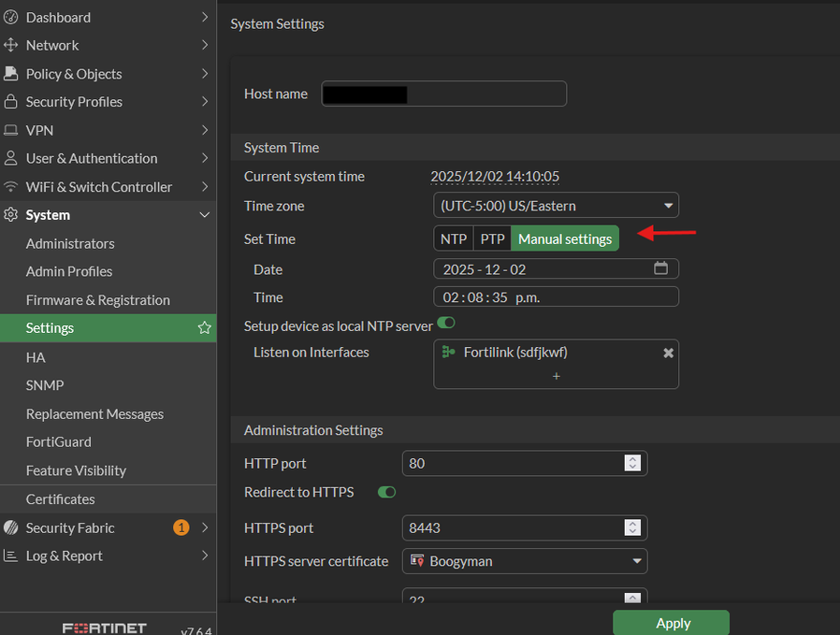Click the HTTP port stepper arrows

pyautogui.click(x=632, y=463)
